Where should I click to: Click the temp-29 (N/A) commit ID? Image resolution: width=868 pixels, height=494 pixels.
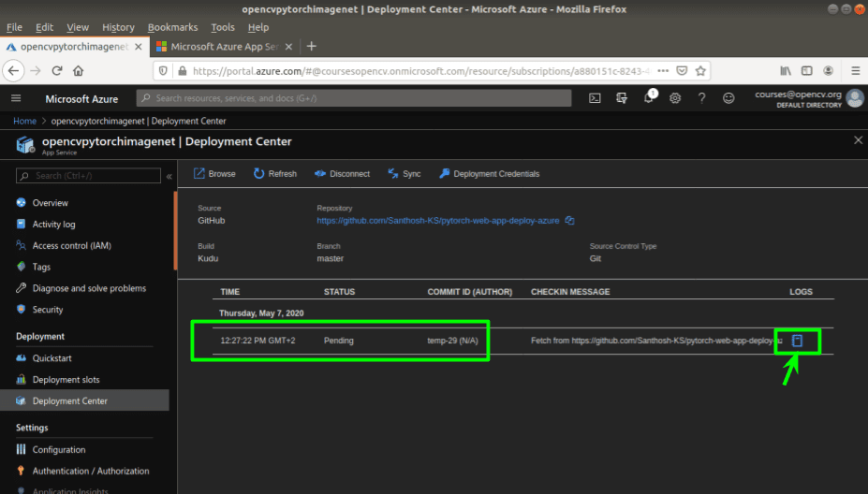pos(452,341)
